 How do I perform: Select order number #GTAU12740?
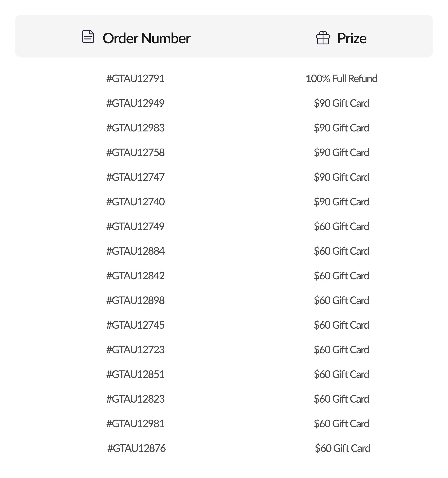pos(135,202)
